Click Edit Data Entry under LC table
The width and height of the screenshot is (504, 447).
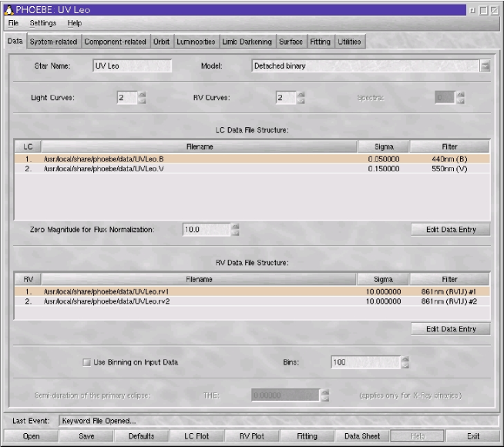[x=451, y=230]
